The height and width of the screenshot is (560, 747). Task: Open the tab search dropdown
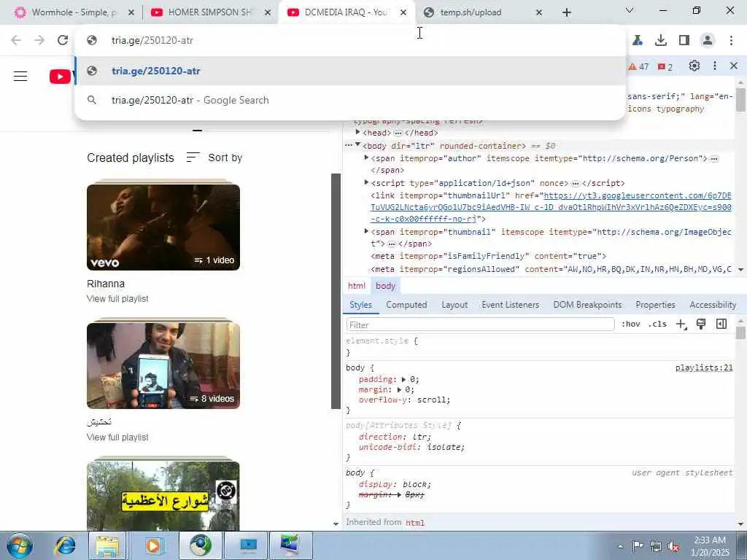point(630,10)
